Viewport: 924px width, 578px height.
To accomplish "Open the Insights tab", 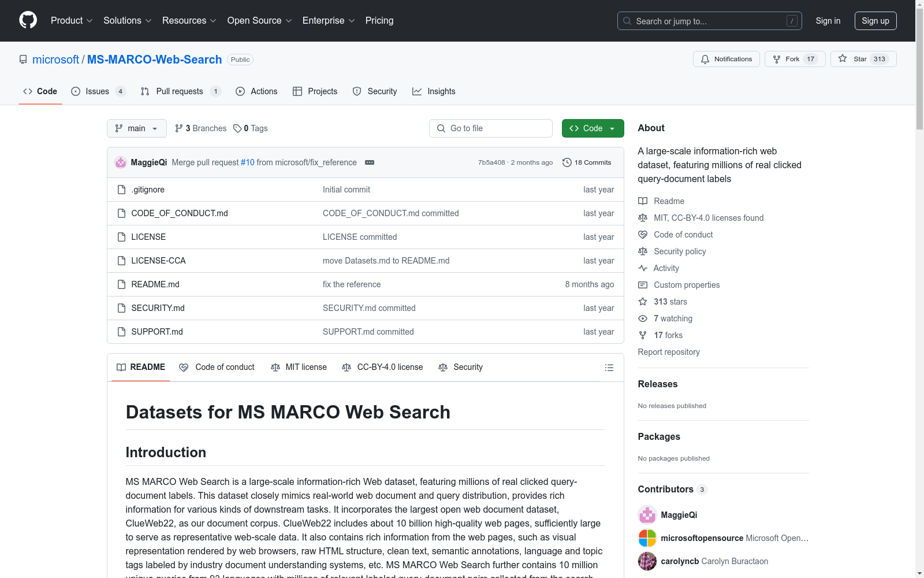I will click(x=434, y=91).
